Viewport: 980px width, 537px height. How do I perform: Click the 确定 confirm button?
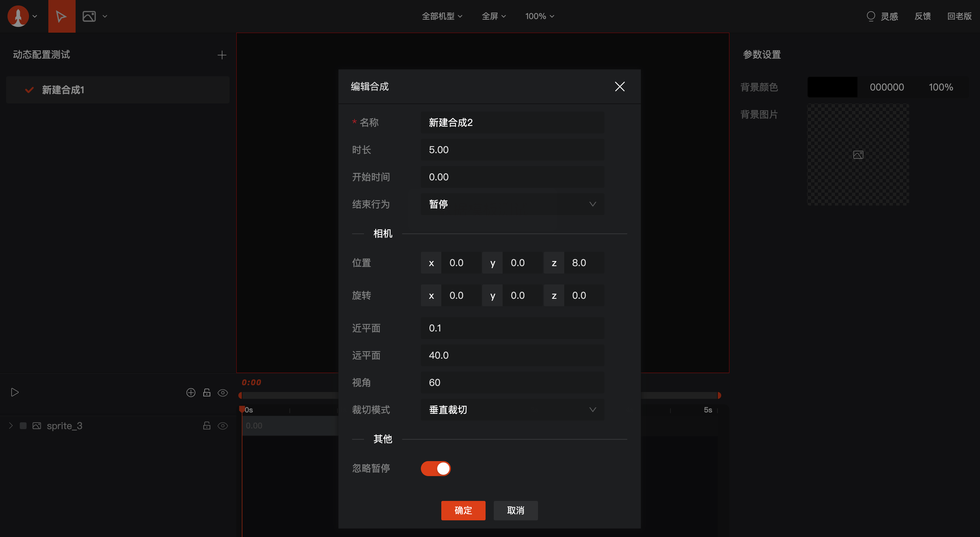tap(463, 510)
